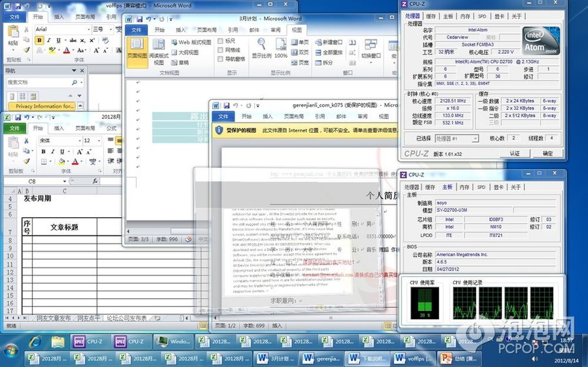Open Windows Explorer folder on the taskbar
This screenshot has width=588, height=367.
click(x=58, y=342)
